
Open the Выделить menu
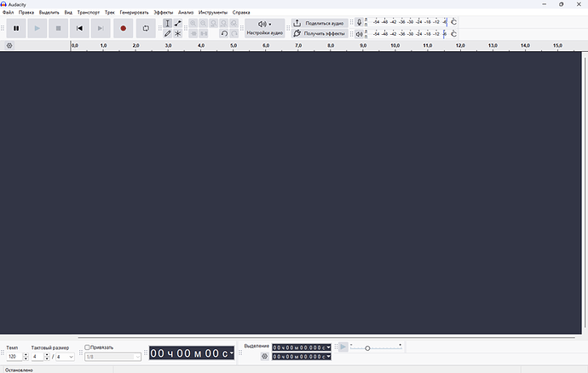coord(49,13)
